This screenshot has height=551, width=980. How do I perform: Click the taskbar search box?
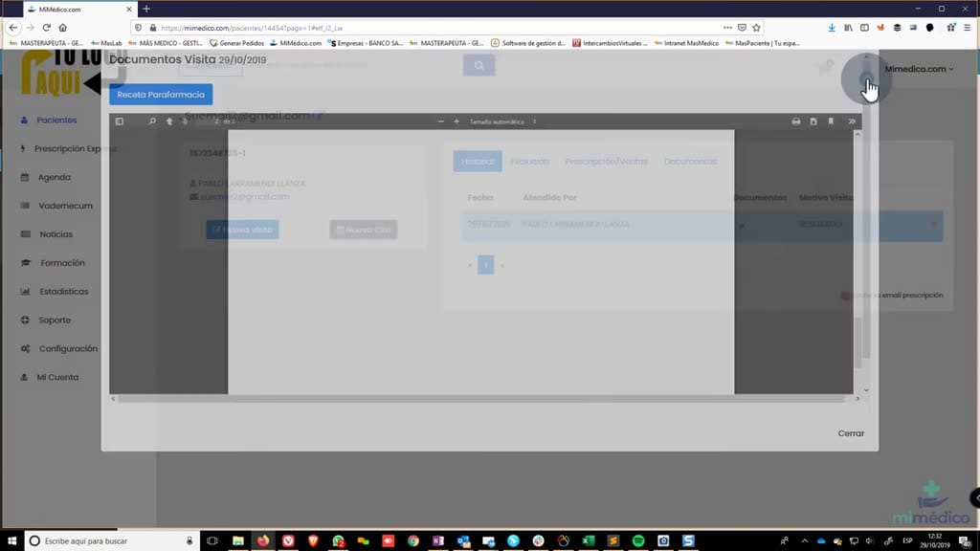113,540
